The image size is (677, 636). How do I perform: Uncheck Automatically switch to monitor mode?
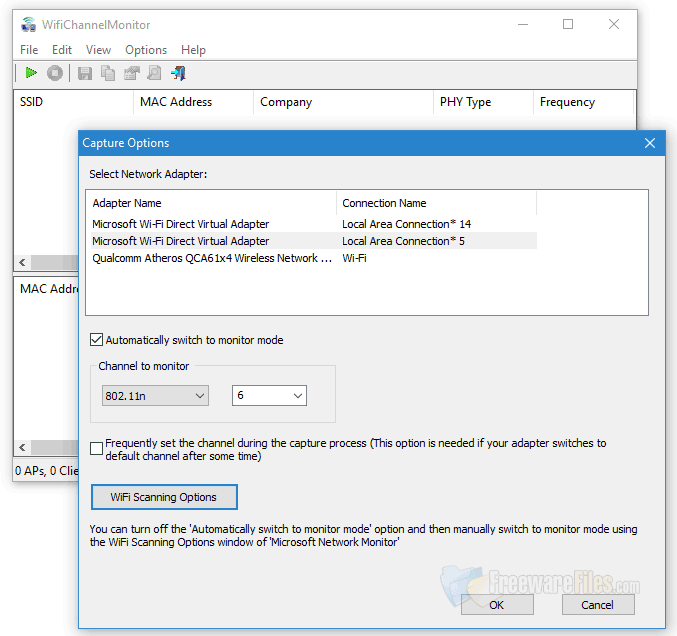(x=97, y=340)
